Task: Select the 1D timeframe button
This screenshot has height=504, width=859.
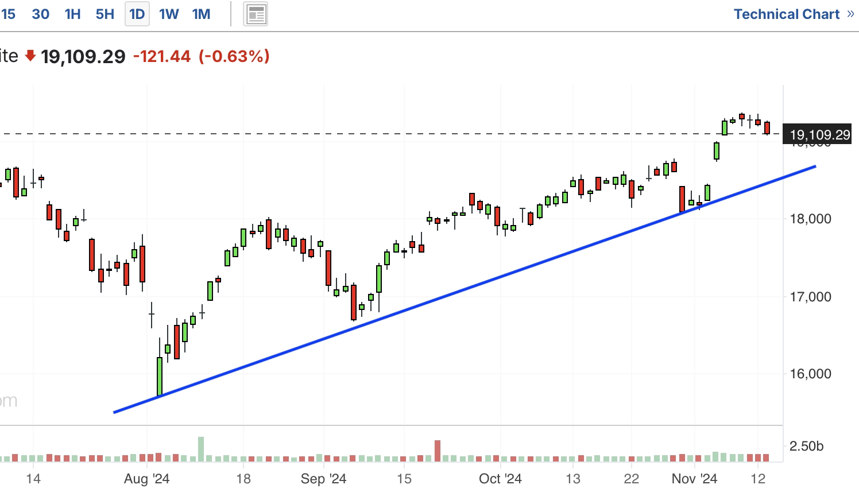Action: pyautogui.click(x=137, y=14)
